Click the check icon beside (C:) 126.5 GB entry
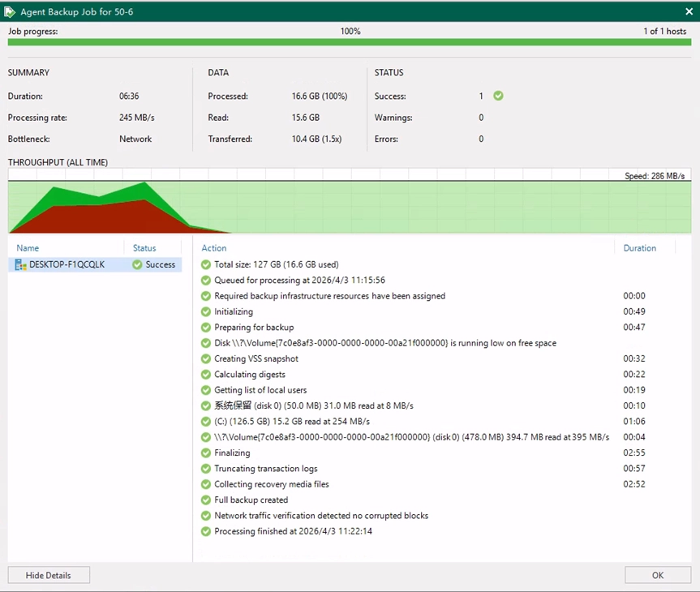Image resolution: width=700 pixels, height=592 pixels. point(206,422)
